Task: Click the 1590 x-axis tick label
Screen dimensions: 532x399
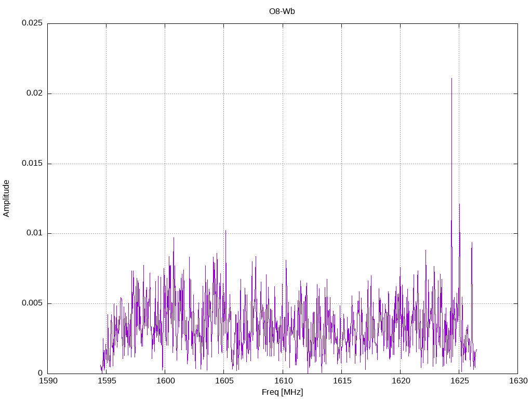Action: (x=48, y=381)
